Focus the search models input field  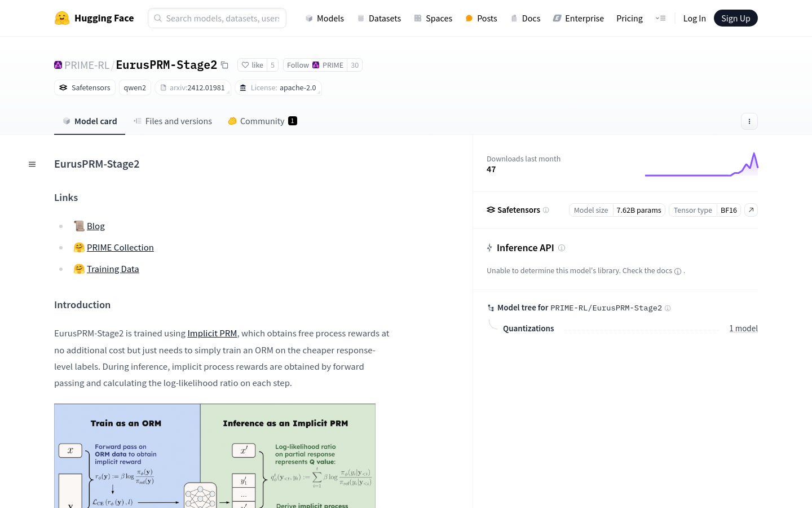click(217, 18)
